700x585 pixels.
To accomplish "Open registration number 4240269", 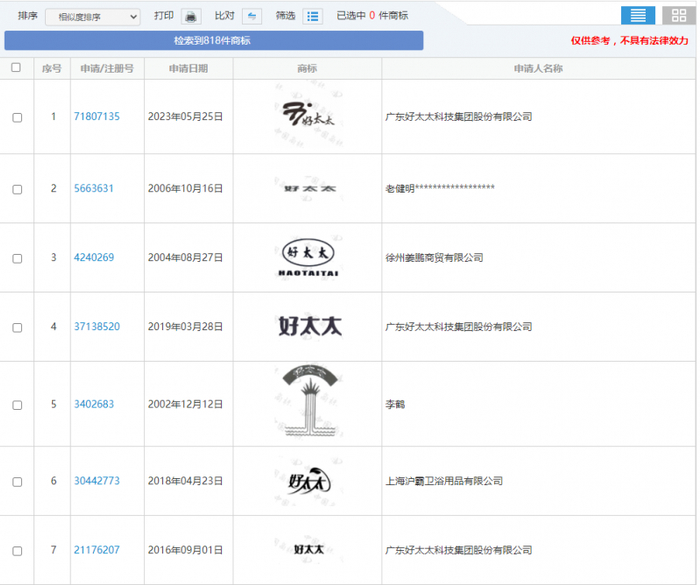I will (94, 258).
